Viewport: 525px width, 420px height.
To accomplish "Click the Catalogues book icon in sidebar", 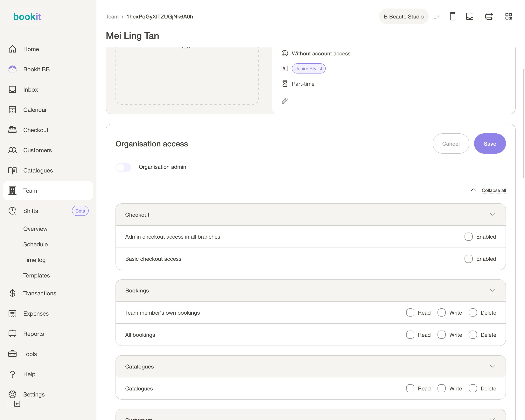I will coord(12,170).
